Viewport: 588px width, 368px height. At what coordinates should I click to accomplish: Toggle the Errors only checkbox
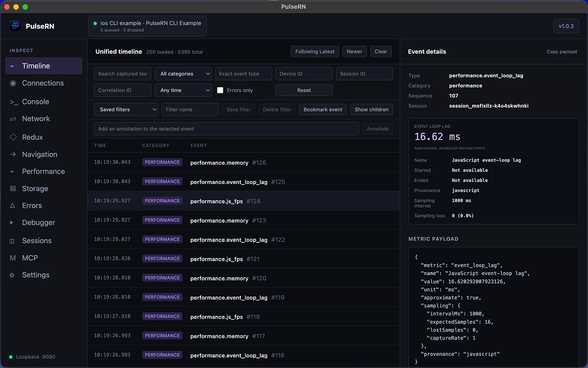[x=220, y=90]
